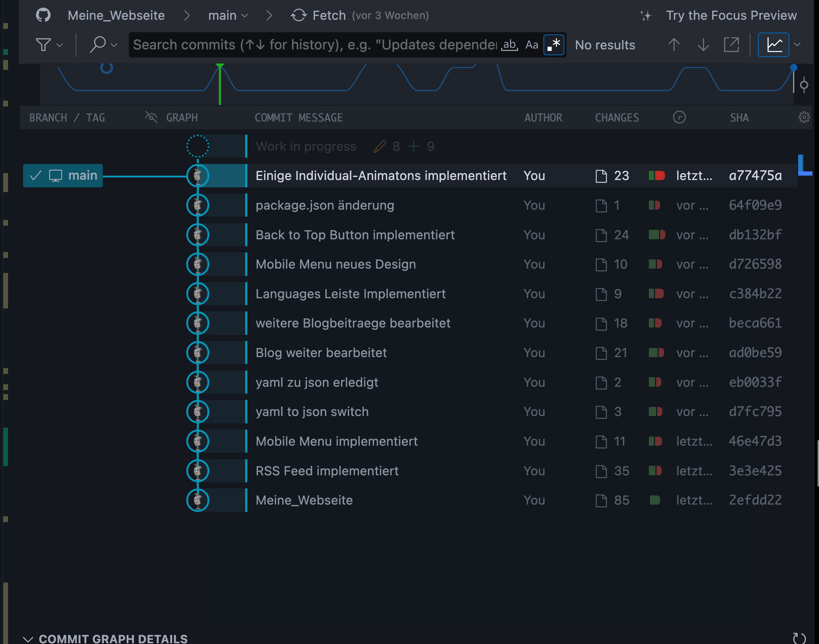The height and width of the screenshot is (644, 819).
Task: Select the Work in progress row
Action: coord(409,146)
